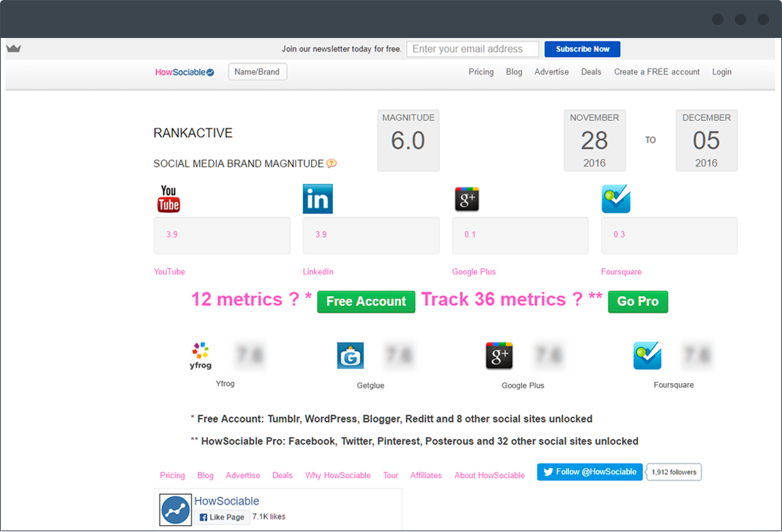Select the Foursquare icon above the 0.3 score

(x=616, y=199)
